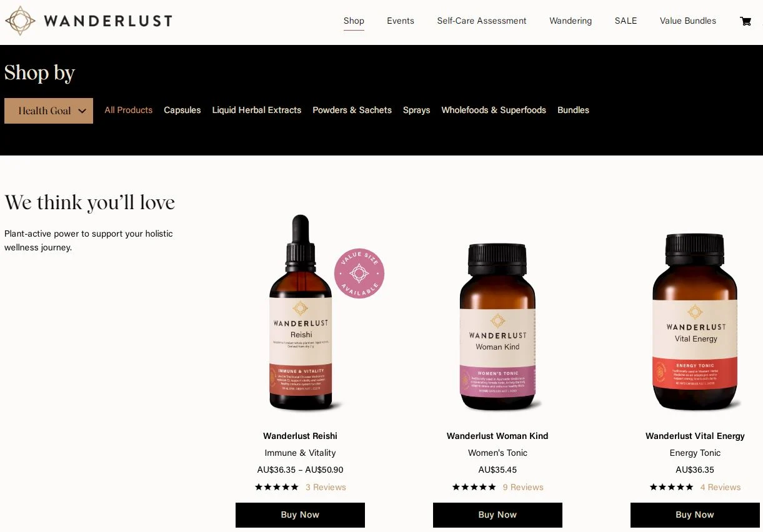
Task: Open the shopping cart icon
Action: (746, 21)
